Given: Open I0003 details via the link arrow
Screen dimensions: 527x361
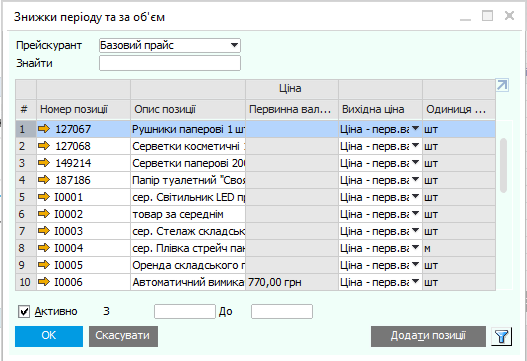Looking at the screenshot, I should point(44,231).
